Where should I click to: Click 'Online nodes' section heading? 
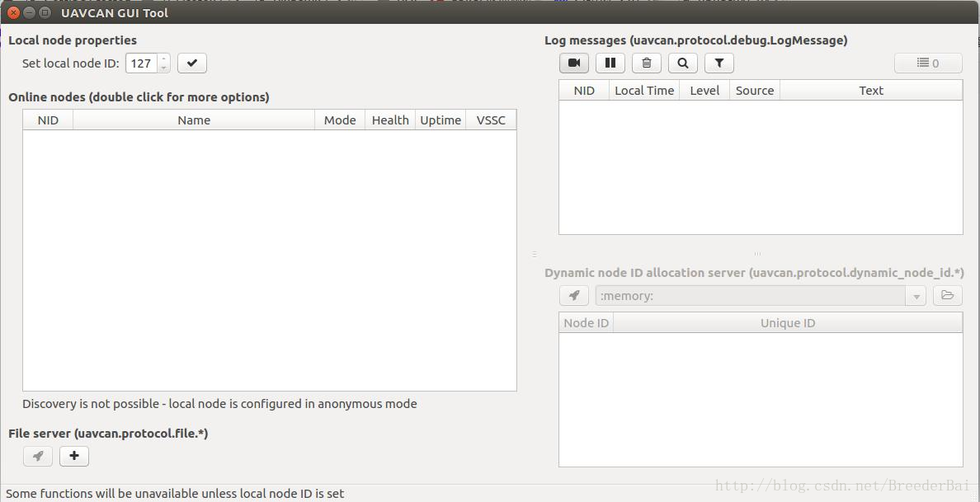point(139,96)
